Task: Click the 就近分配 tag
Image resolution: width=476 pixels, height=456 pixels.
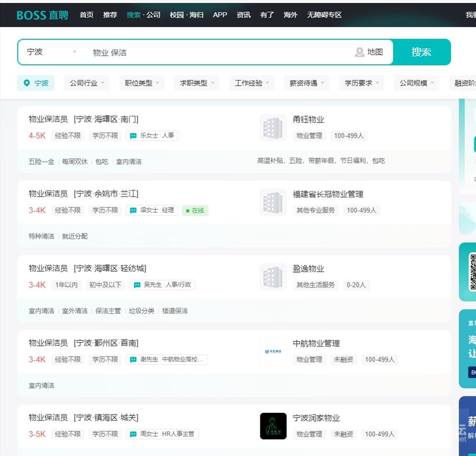Action: coord(75,237)
